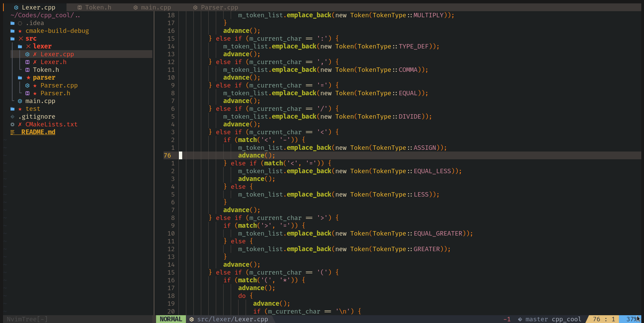This screenshot has width=644, height=323.
Task: Open .gitignore in the file tree
Action: coord(37,117)
